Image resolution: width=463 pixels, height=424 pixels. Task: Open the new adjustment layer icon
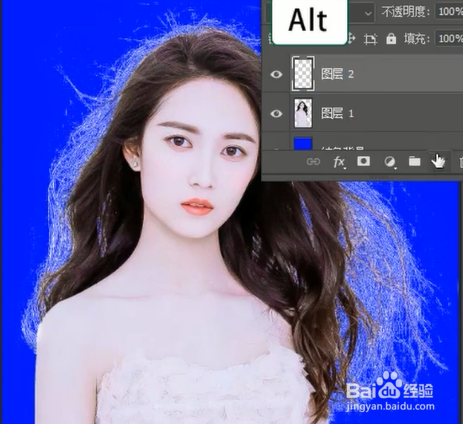tap(389, 162)
